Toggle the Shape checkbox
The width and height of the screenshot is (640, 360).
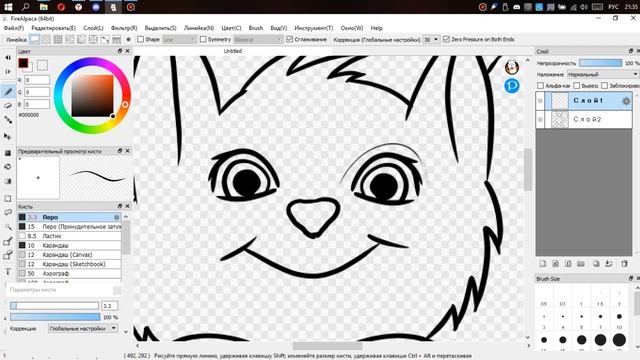click(x=140, y=40)
